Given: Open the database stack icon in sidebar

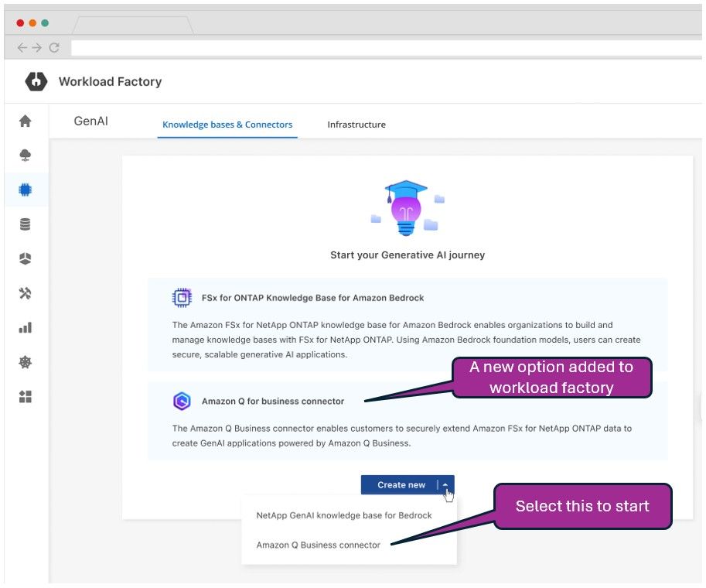Looking at the screenshot, I should click(26, 224).
